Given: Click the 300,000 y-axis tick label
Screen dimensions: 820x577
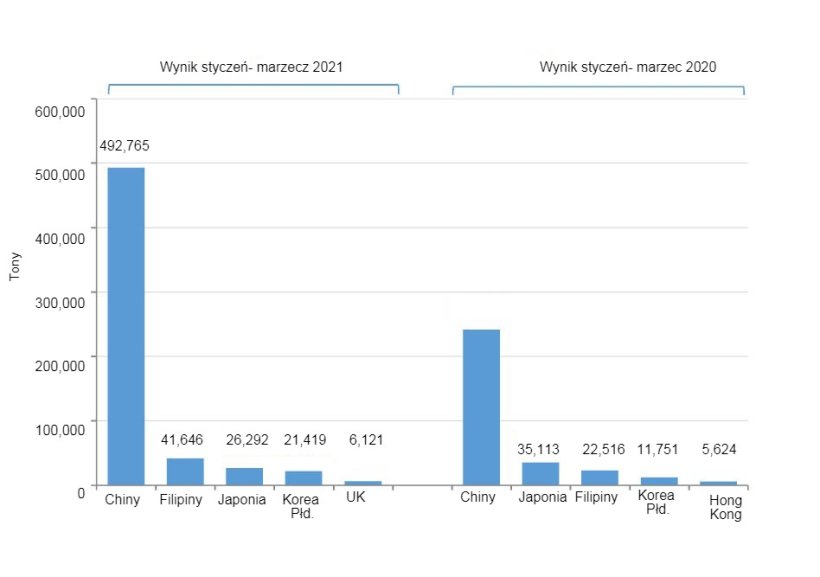Looking at the screenshot, I should [60, 301].
